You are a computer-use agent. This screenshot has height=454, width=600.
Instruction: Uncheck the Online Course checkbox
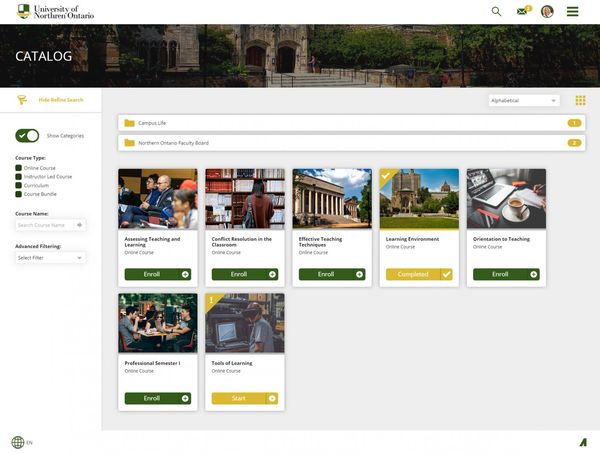(18, 168)
